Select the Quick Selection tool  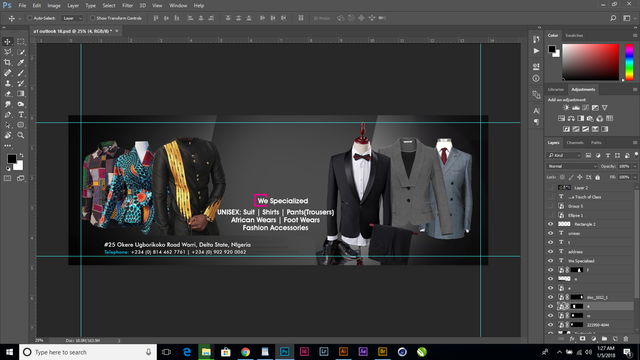pos(21,52)
